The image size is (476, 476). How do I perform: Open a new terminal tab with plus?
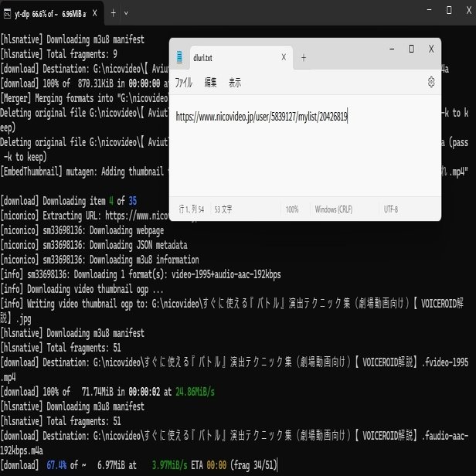(114, 13)
